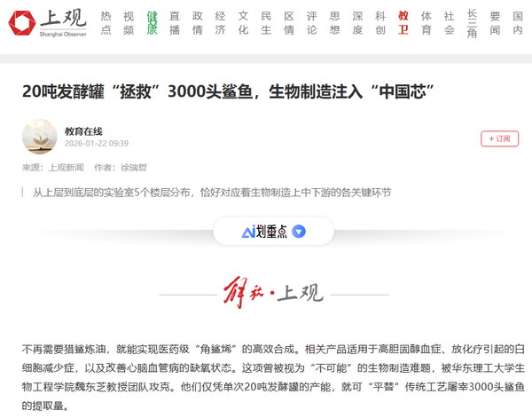Open the 热点 navigation tab

point(106,23)
